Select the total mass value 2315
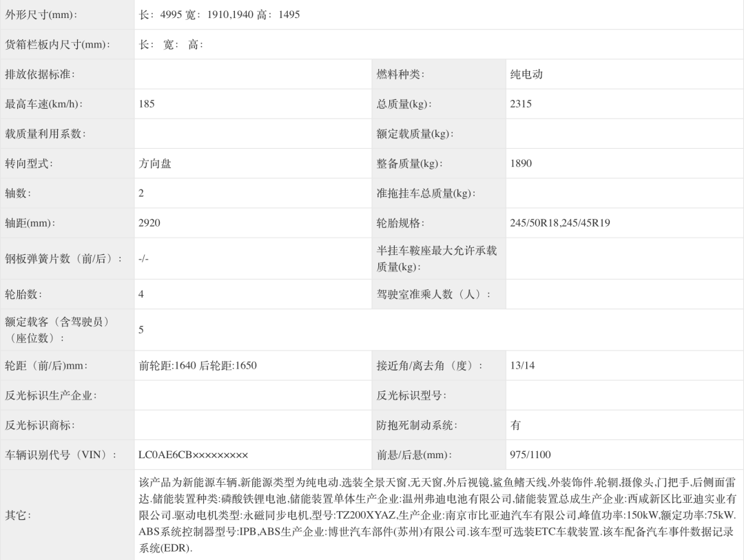Screen dimensions: 744x560 [x=521, y=104]
